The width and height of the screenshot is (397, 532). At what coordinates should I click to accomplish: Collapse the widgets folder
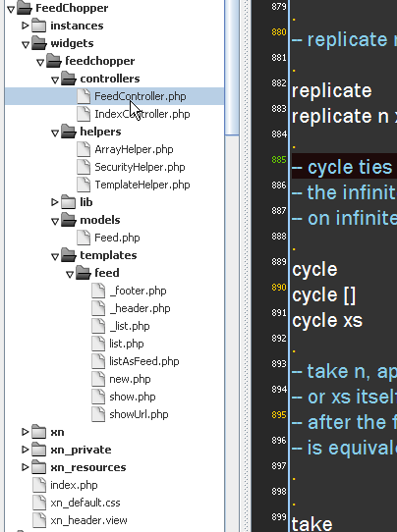[x=26, y=44]
